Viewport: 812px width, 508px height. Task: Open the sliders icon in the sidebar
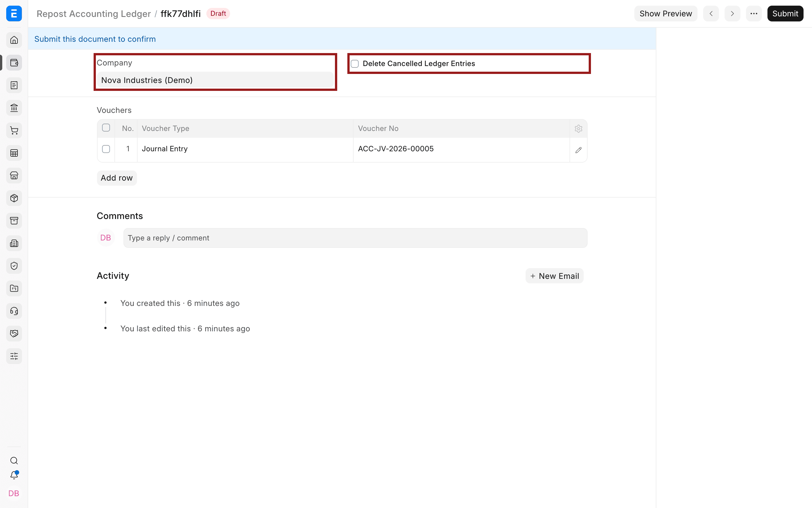14,356
